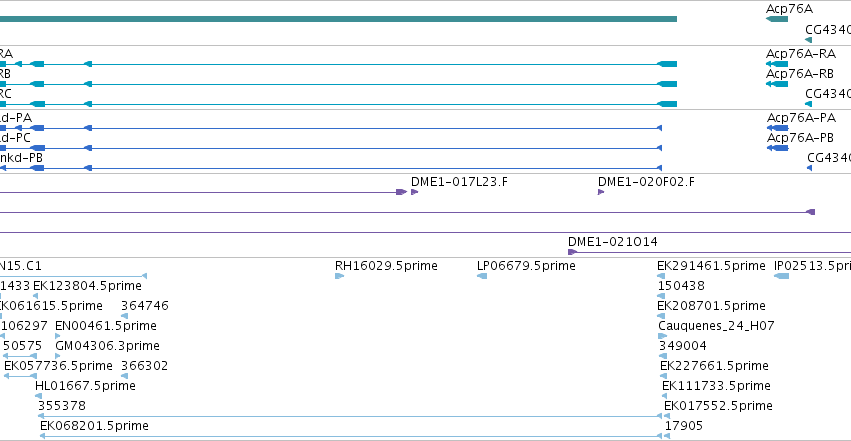Click the DME1-020F02.F feature label

pyautogui.click(x=646, y=182)
